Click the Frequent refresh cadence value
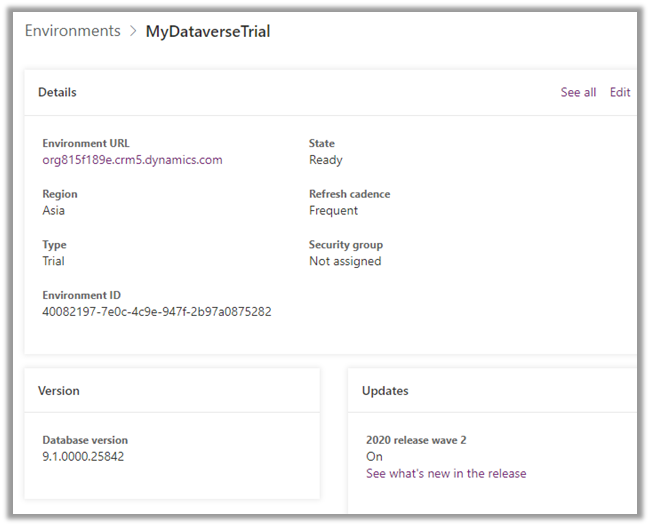 pyautogui.click(x=333, y=211)
